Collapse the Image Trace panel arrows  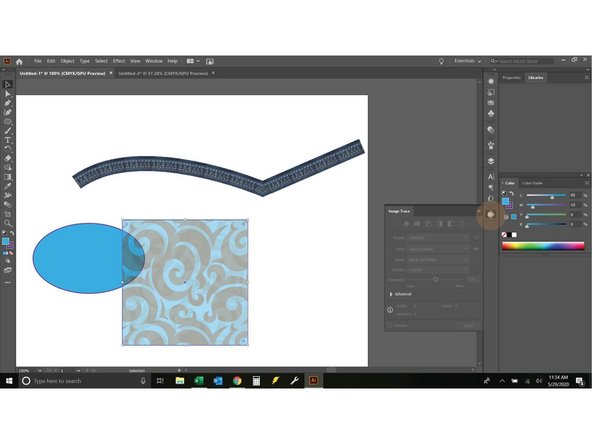tap(479, 211)
